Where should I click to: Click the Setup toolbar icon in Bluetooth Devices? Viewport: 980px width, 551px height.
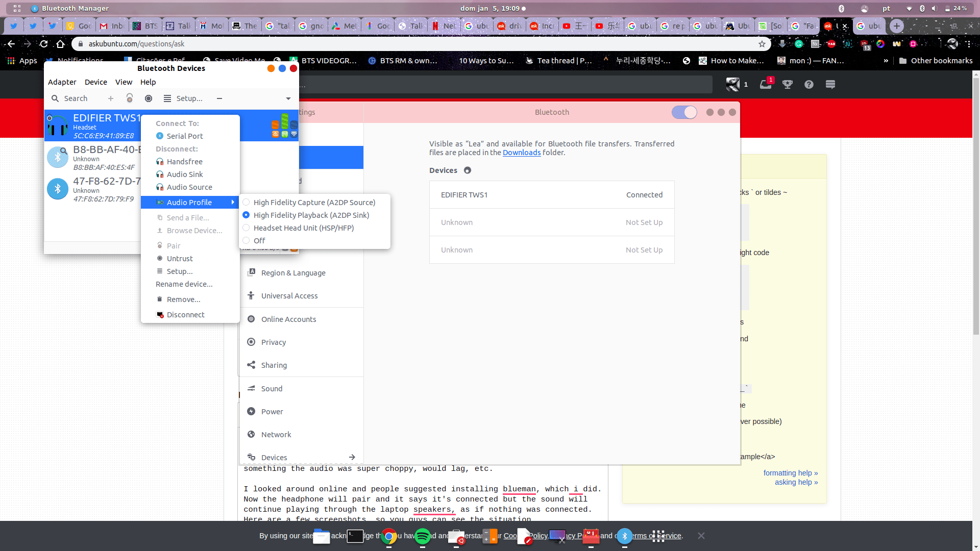click(167, 98)
